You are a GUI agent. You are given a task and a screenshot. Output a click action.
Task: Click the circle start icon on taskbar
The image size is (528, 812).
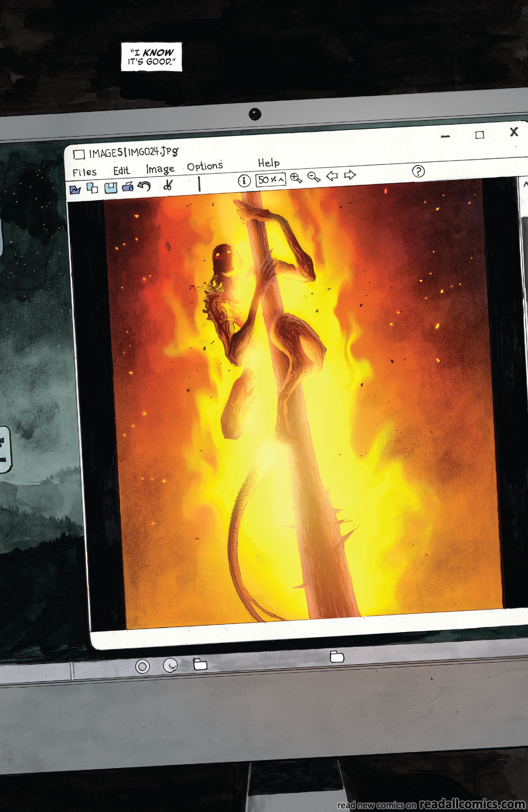pos(143,666)
